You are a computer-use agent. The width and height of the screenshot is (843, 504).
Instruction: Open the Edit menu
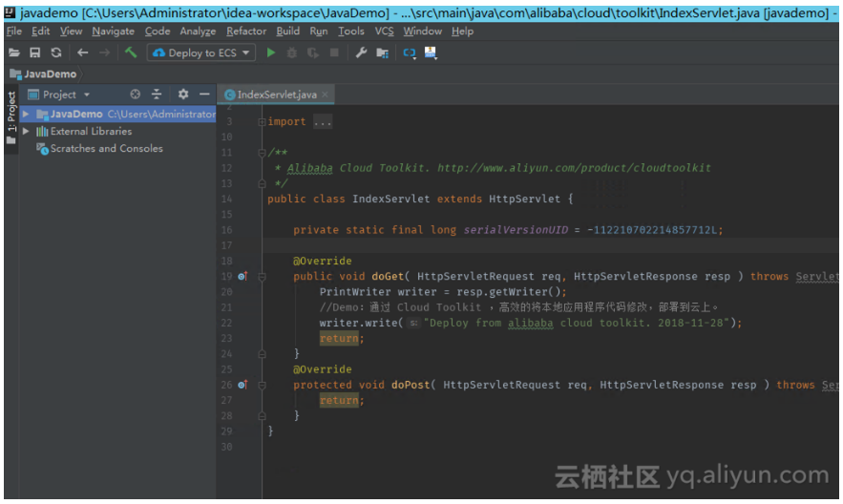click(x=41, y=31)
